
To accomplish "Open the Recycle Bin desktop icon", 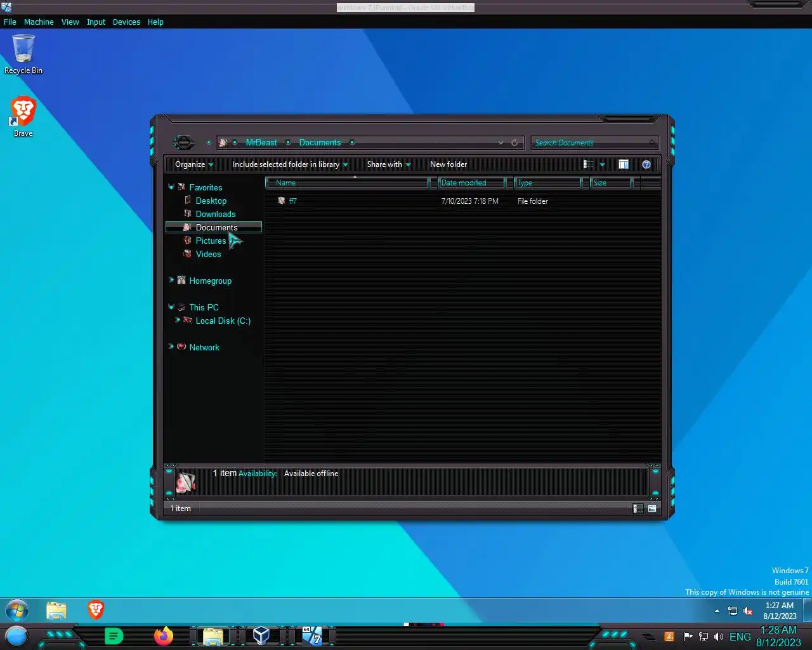I will click(23, 55).
